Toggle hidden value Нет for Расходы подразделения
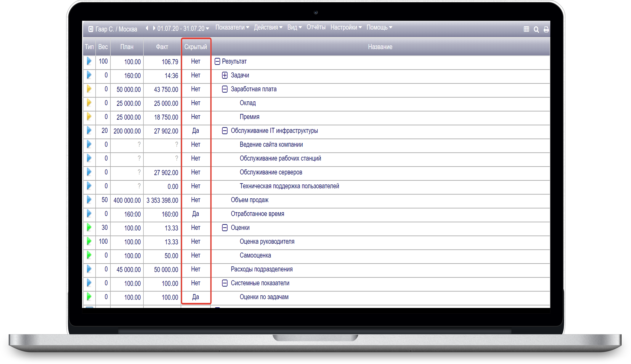Viewport: 631px width, 364px height. pyautogui.click(x=195, y=269)
